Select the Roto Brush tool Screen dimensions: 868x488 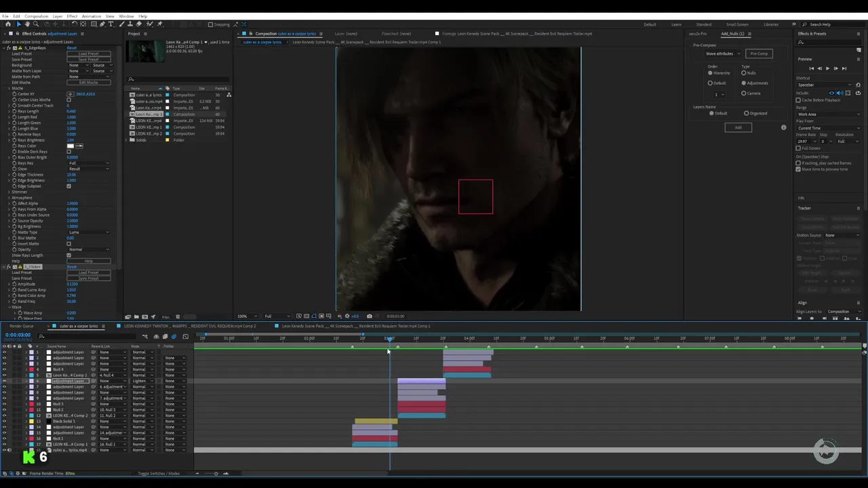(x=150, y=24)
